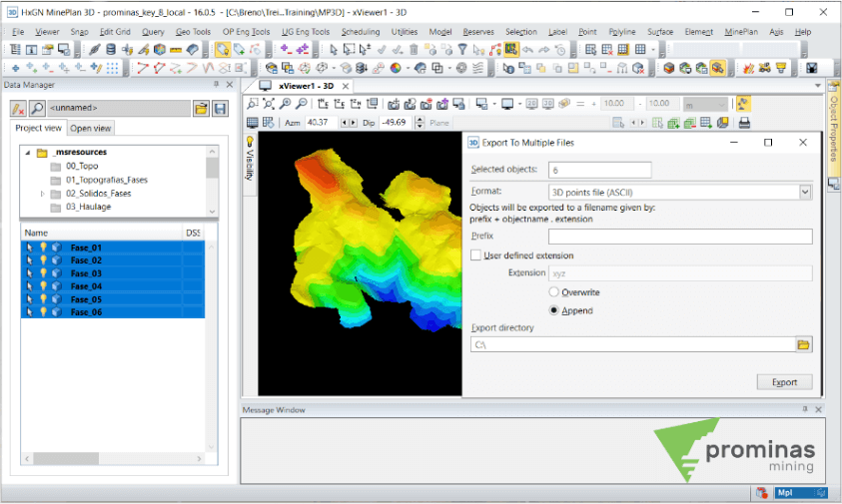The height and width of the screenshot is (504, 842).
Task: Collapse the _msresources tree node
Action: tap(27, 153)
